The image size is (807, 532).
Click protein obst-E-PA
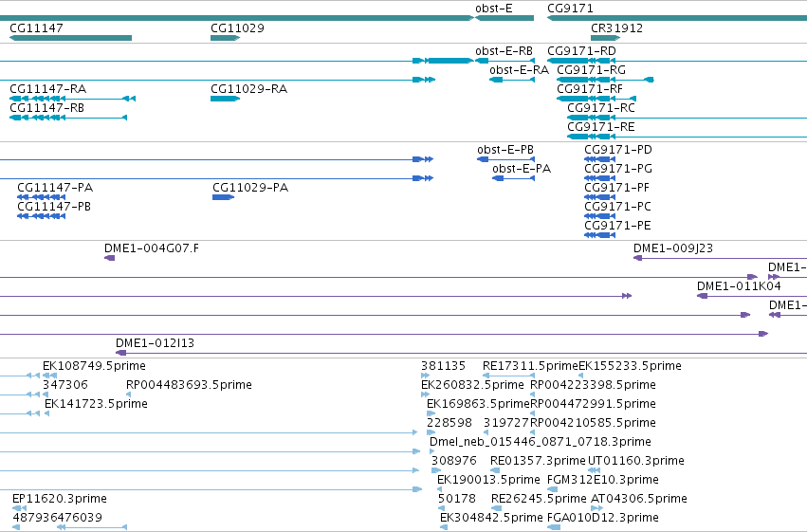point(514,178)
